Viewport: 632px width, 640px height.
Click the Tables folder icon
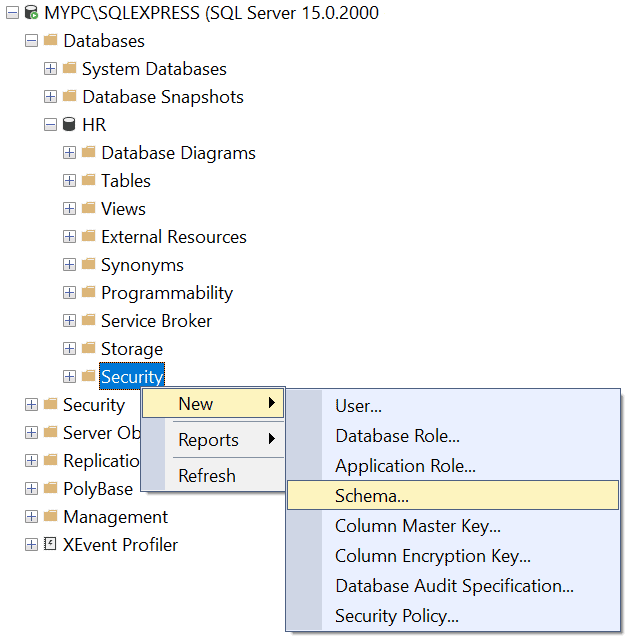click(x=88, y=181)
